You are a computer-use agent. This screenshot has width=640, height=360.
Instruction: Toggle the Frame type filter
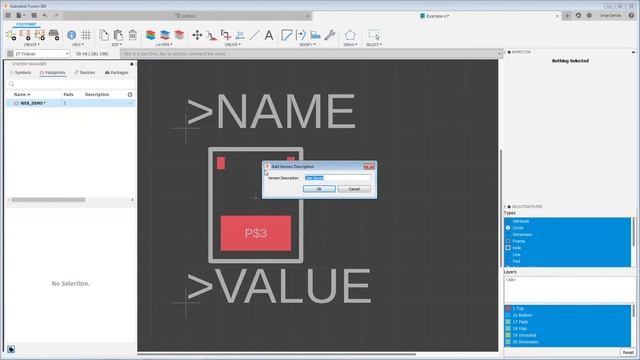click(x=568, y=241)
